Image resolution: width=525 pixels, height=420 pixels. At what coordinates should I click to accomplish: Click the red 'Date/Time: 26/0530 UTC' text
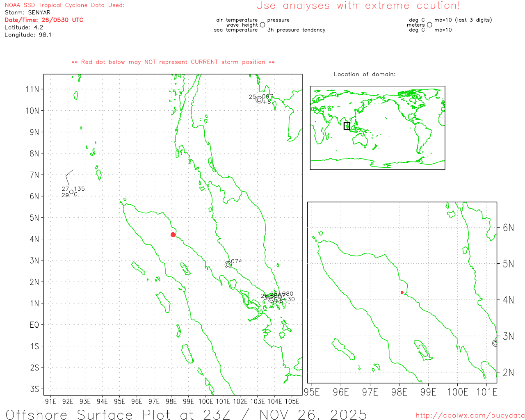(x=44, y=20)
